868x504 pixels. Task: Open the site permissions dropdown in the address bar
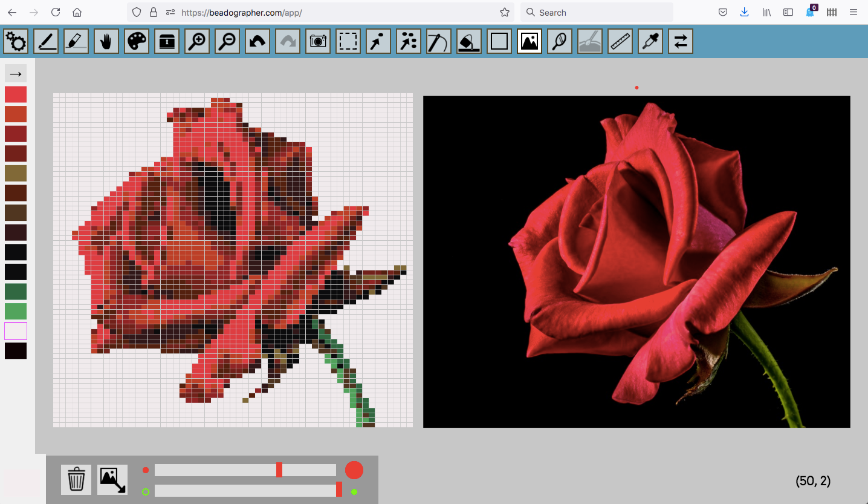[170, 12]
